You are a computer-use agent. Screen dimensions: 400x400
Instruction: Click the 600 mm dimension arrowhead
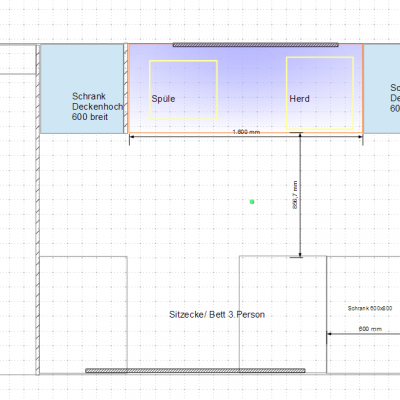coord(329,334)
